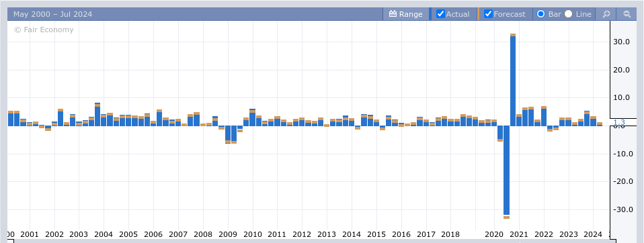Image resolution: width=644 pixels, height=243 pixels.
Task: Switch to the Line chart radio button
Action: [x=569, y=14]
